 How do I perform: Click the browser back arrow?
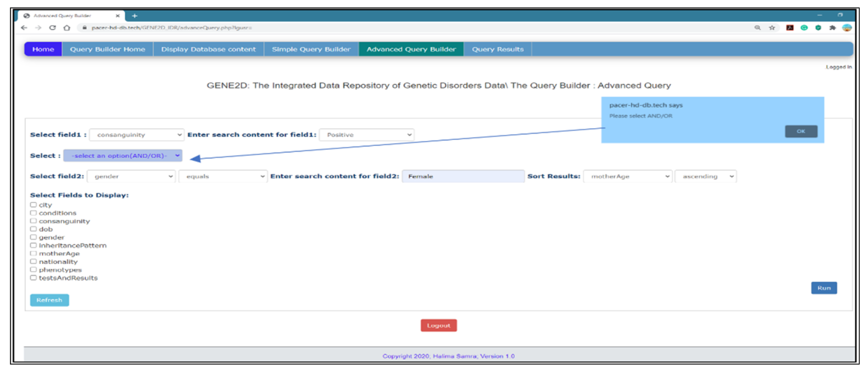tap(24, 28)
